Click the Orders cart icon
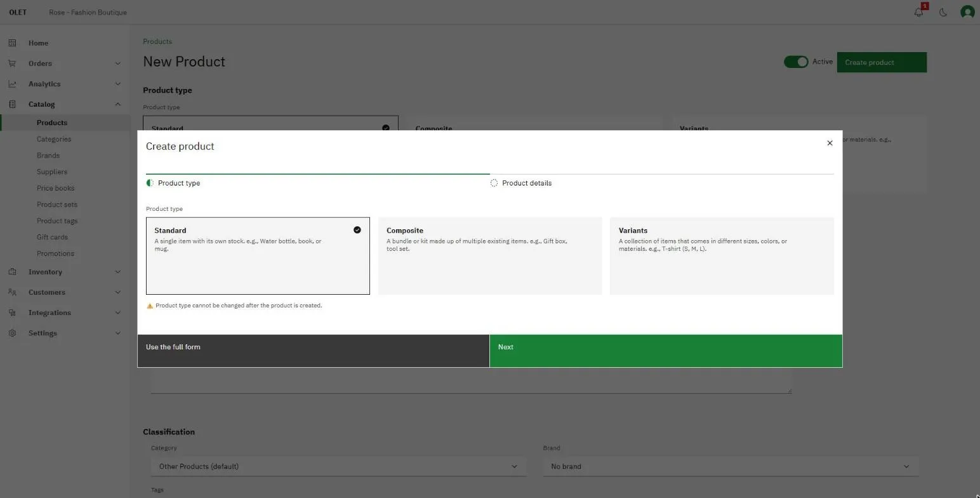Screen dimensions: 980x498 pyautogui.click(x=12, y=64)
